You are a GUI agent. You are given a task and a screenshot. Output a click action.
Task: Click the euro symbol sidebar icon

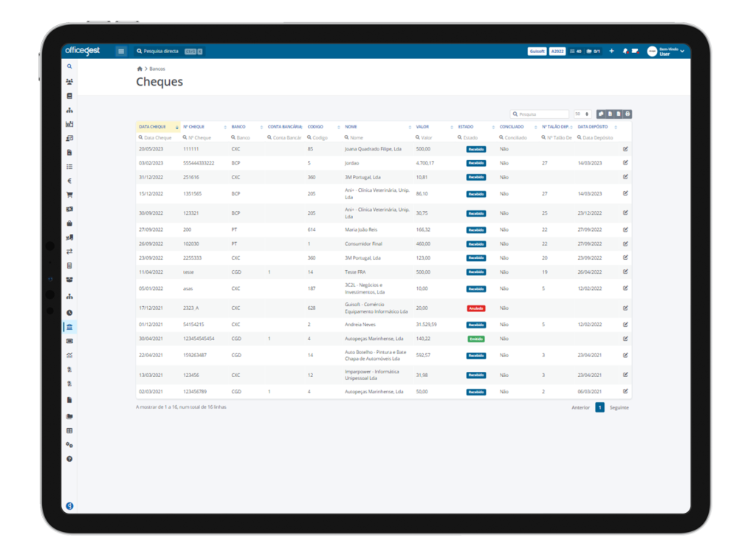69,181
